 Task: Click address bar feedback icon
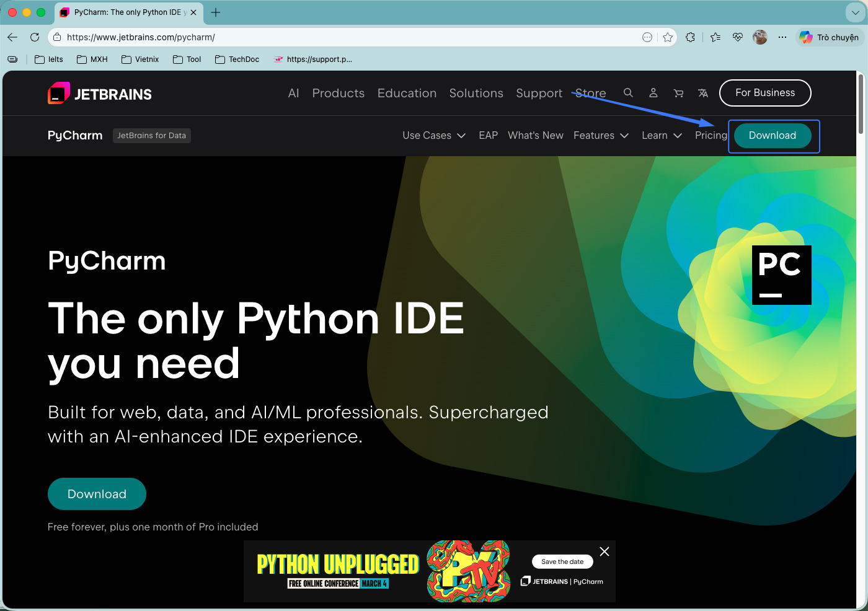(x=647, y=37)
